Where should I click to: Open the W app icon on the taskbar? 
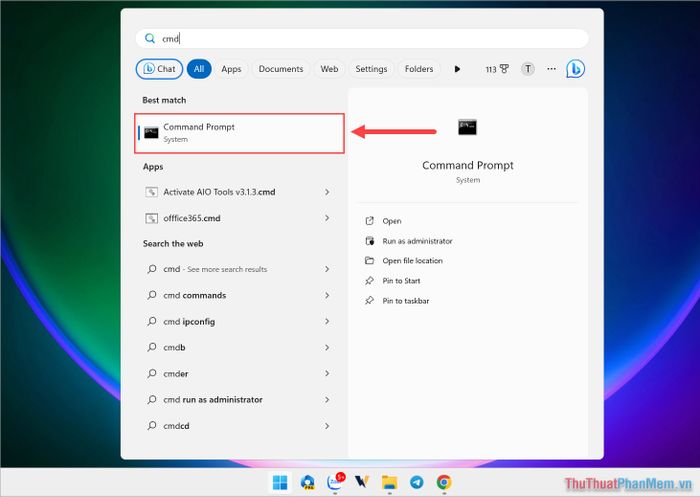[362, 482]
